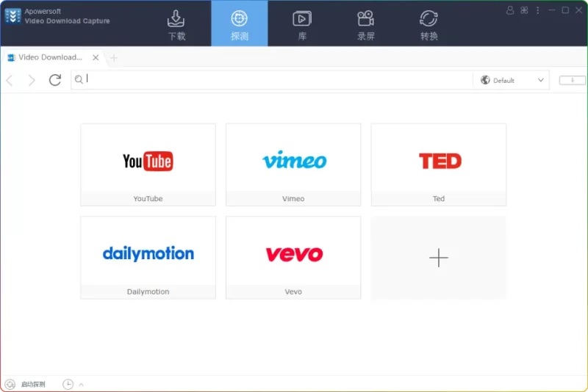The width and height of the screenshot is (588, 392).
Task: Click the user account icon
Action: [511, 10]
